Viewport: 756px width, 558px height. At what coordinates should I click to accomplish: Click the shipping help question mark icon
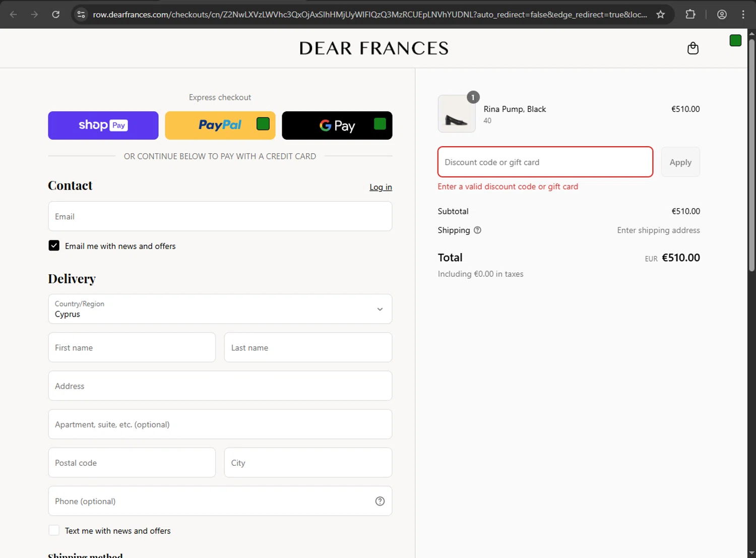point(477,230)
